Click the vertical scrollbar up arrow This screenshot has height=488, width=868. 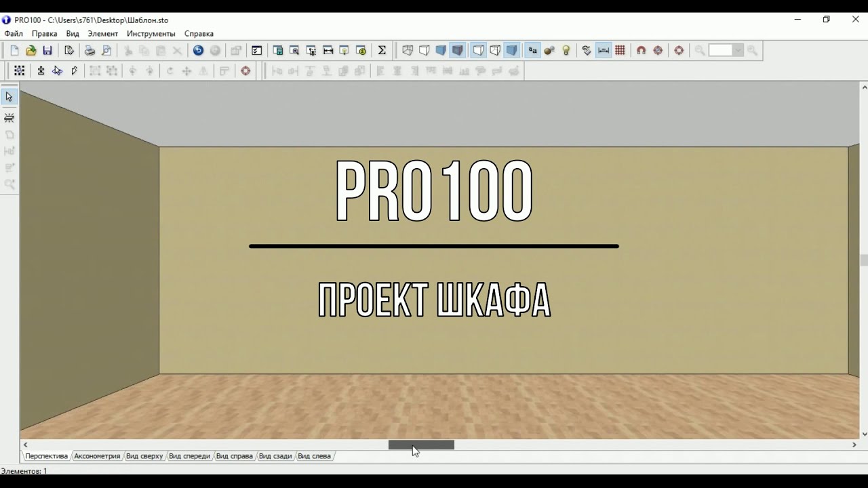point(864,87)
